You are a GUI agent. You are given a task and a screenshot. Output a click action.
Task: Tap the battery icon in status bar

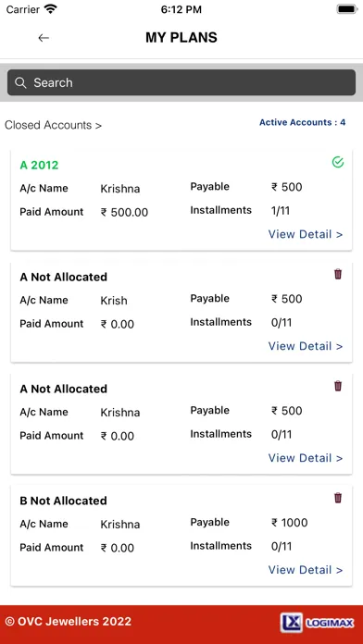pos(347,9)
